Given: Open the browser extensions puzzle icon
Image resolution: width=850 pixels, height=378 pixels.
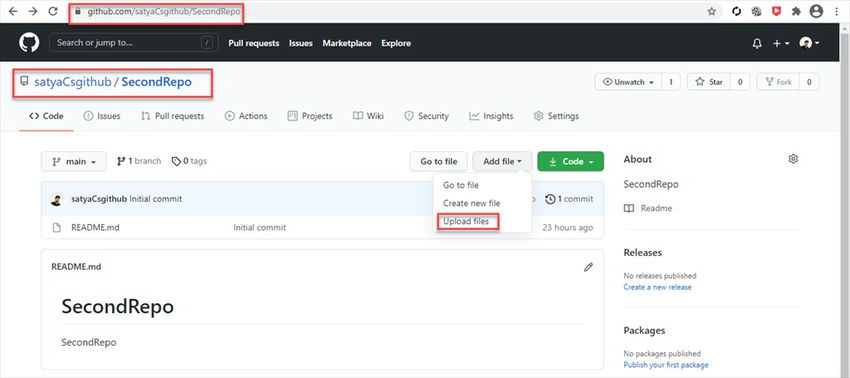Looking at the screenshot, I should coord(796,11).
